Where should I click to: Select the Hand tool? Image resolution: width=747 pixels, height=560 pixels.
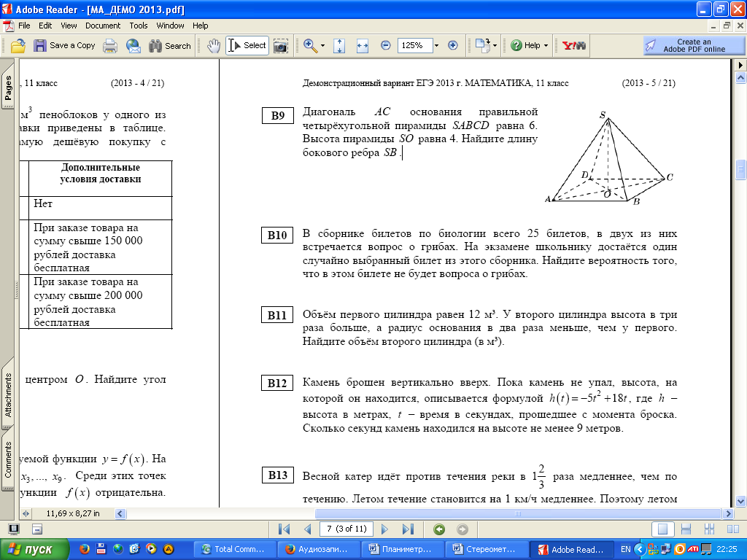(x=214, y=46)
